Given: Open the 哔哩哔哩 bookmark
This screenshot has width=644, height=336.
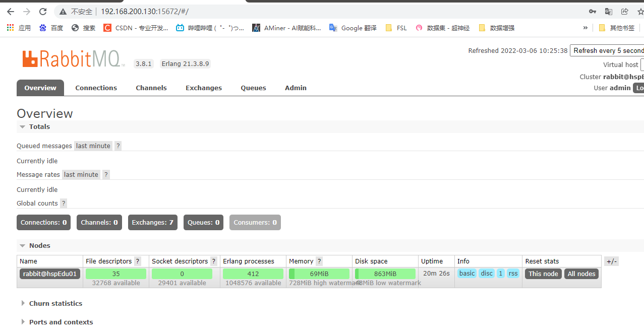Looking at the screenshot, I should [x=210, y=28].
